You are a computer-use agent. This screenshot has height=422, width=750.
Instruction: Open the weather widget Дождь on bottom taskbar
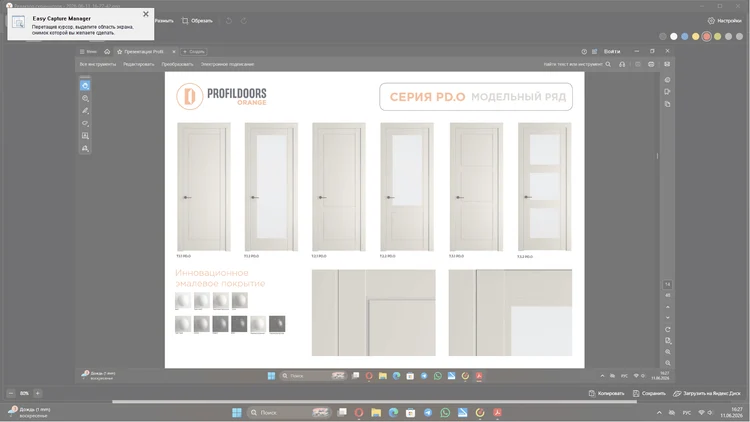click(x=30, y=412)
